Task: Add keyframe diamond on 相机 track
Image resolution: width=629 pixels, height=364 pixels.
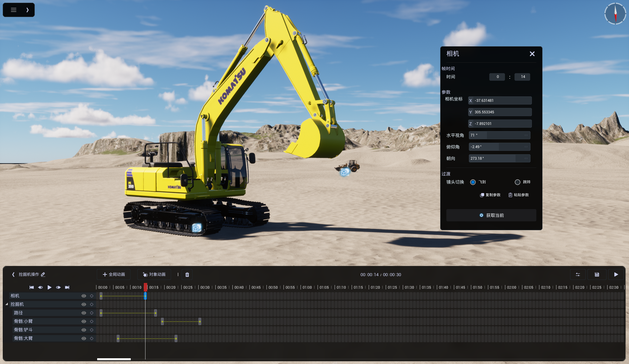Action: pos(92,296)
